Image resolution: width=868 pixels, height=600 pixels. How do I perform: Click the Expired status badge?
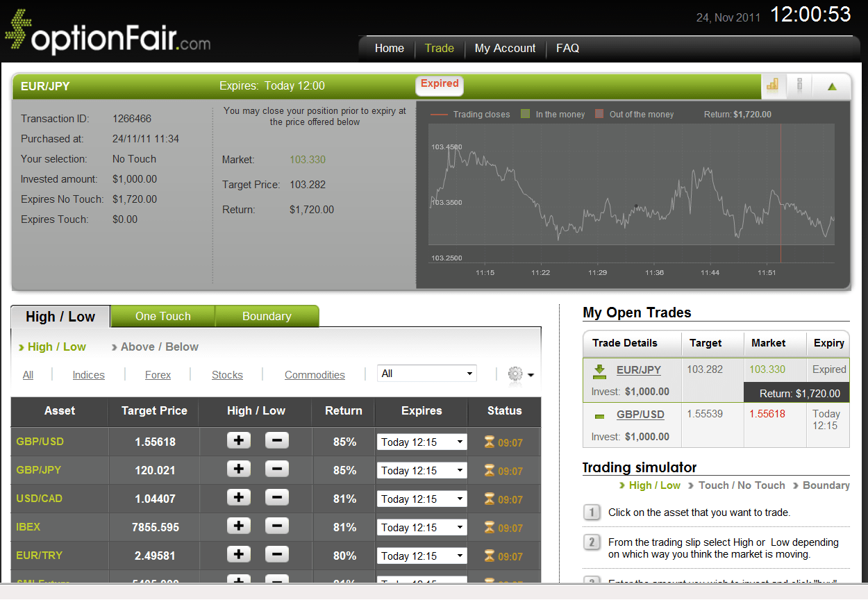coord(440,85)
